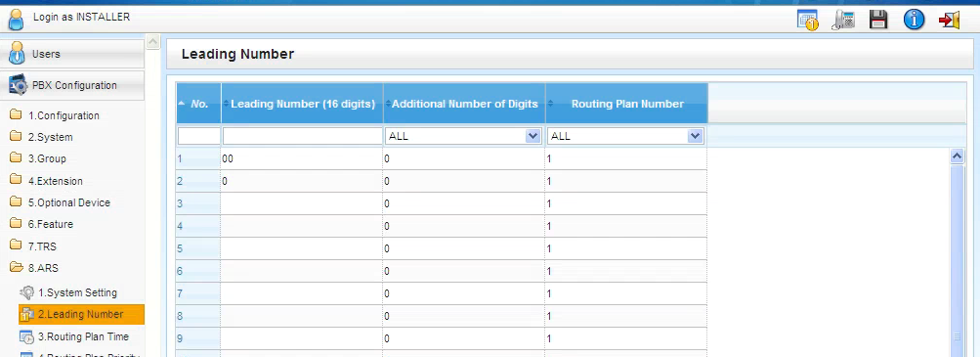980x357 pixels.
Task: Click folder icon beside 6.Feature
Action: pos(16,224)
